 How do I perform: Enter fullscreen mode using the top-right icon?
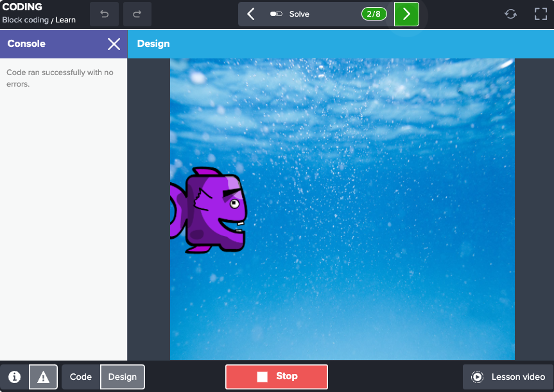coord(541,13)
